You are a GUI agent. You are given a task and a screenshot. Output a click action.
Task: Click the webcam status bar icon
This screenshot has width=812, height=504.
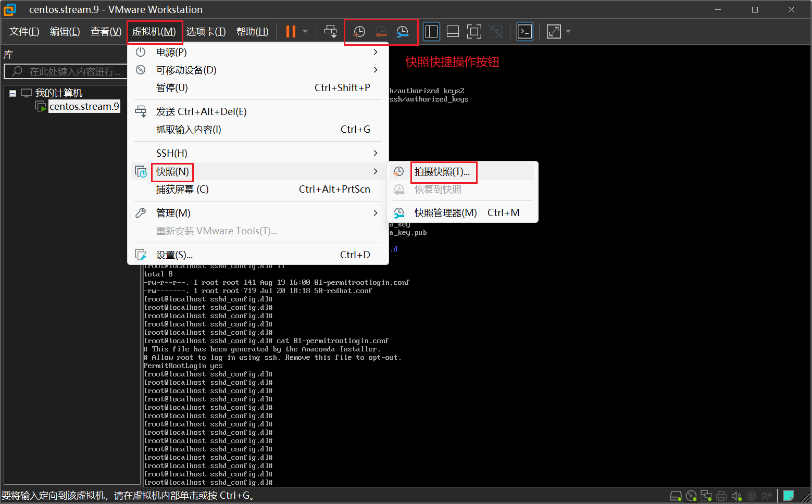(x=752, y=496)
